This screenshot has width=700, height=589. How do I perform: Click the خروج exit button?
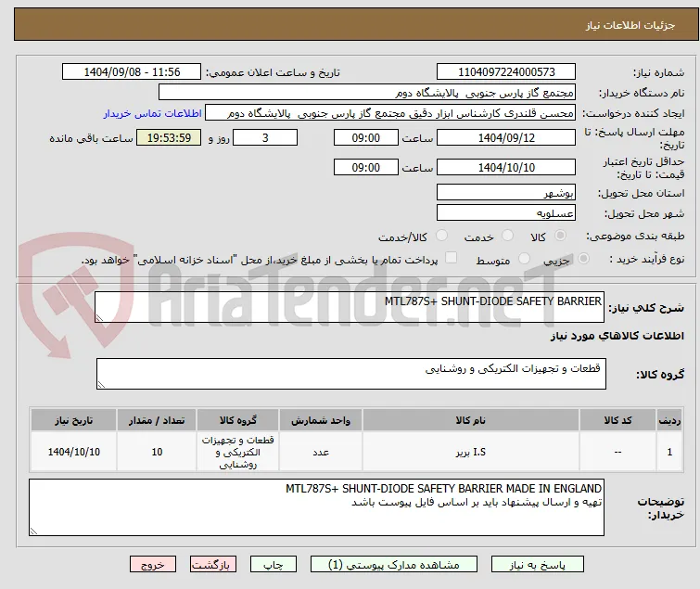(x=153, y=565)
